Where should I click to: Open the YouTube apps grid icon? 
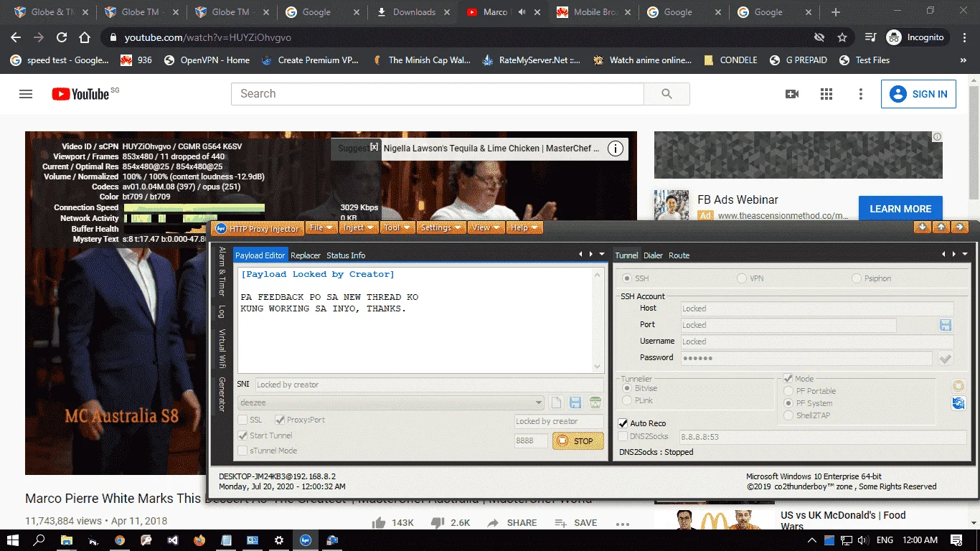826,94
